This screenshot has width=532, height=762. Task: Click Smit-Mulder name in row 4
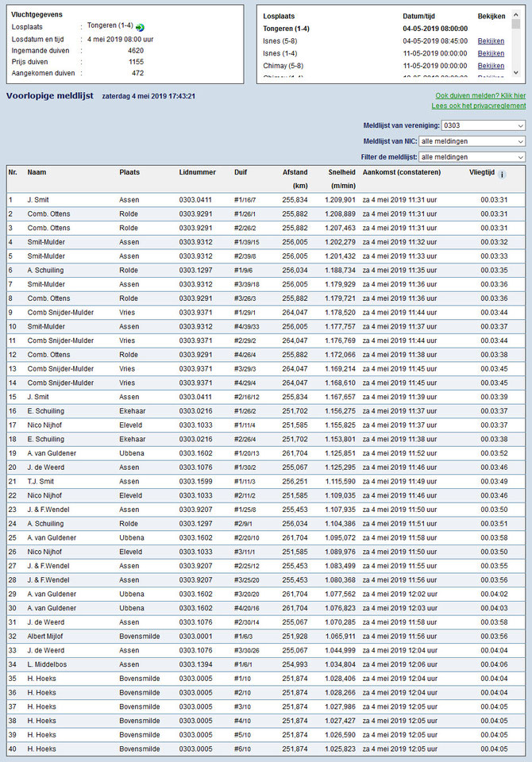click(x=46, y=242)
